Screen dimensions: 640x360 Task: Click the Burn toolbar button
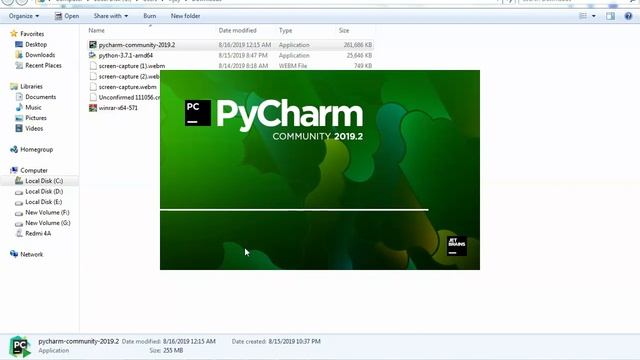[x=149, y=16]
